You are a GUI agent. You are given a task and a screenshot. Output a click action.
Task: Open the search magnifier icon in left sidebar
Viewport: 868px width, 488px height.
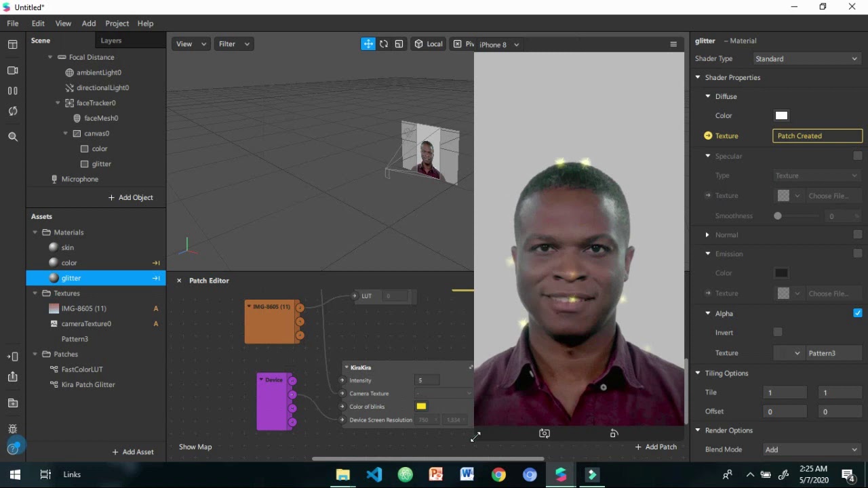tap(13, 137)
